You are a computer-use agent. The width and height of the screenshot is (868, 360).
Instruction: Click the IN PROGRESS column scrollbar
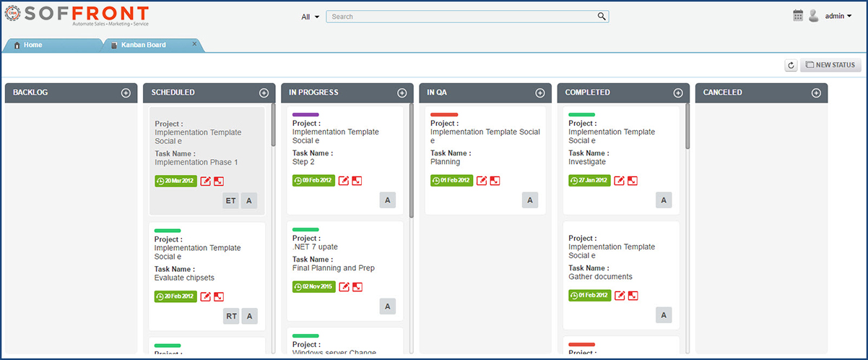click(x=411, y=160)
